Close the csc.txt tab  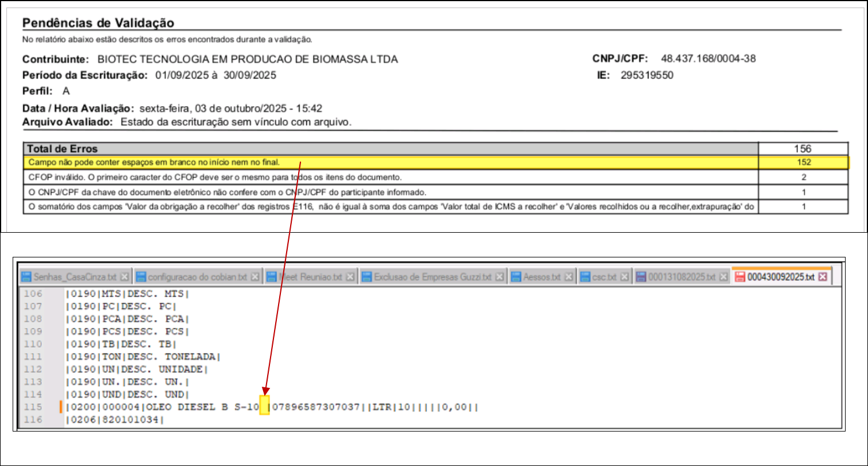tap(625, 277)
